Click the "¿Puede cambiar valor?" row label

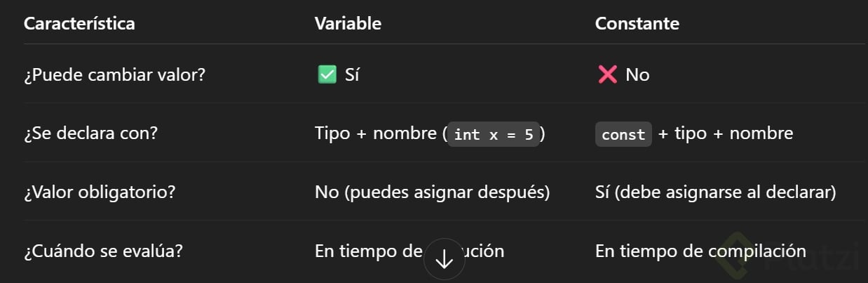pos(114,74)
